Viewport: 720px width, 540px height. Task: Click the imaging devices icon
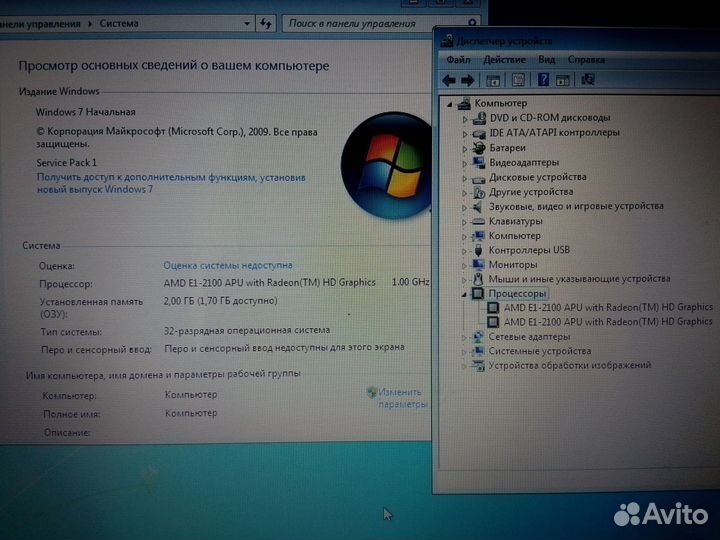point(478,366)
